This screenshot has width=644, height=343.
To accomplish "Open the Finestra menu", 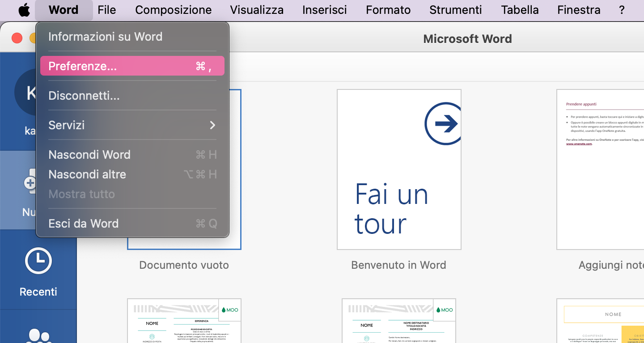I will pyautogui.click(x=579, y=10).
